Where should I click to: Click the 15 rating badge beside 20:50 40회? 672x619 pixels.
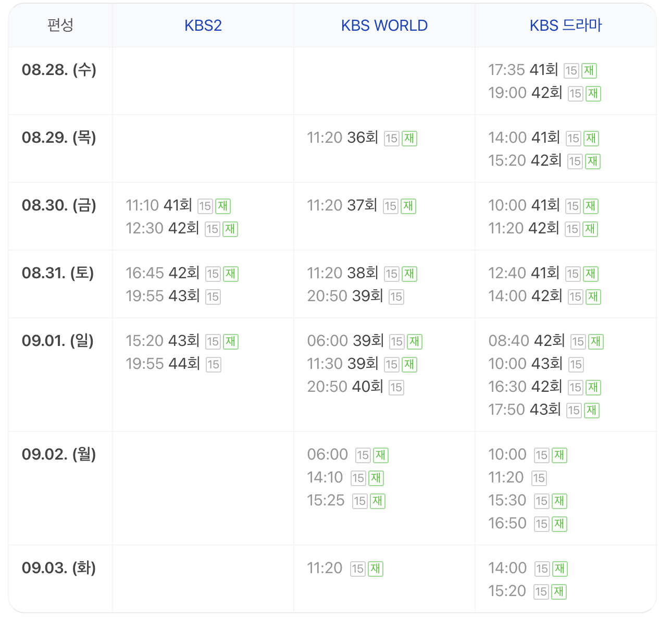pyautogui.click(x=396, y=387)
